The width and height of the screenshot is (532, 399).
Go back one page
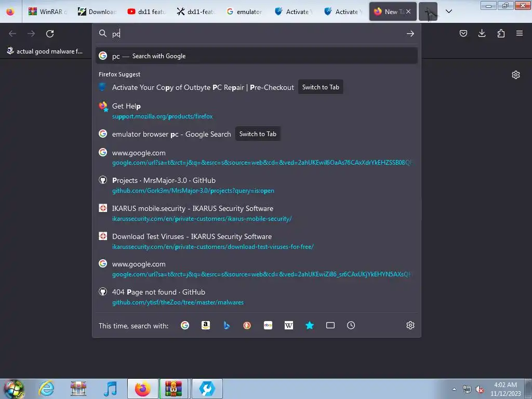point(12,34)
